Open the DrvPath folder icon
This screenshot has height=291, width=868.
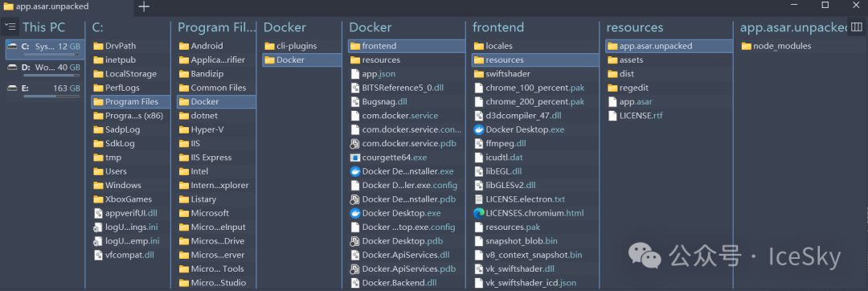tap(99, 46)
